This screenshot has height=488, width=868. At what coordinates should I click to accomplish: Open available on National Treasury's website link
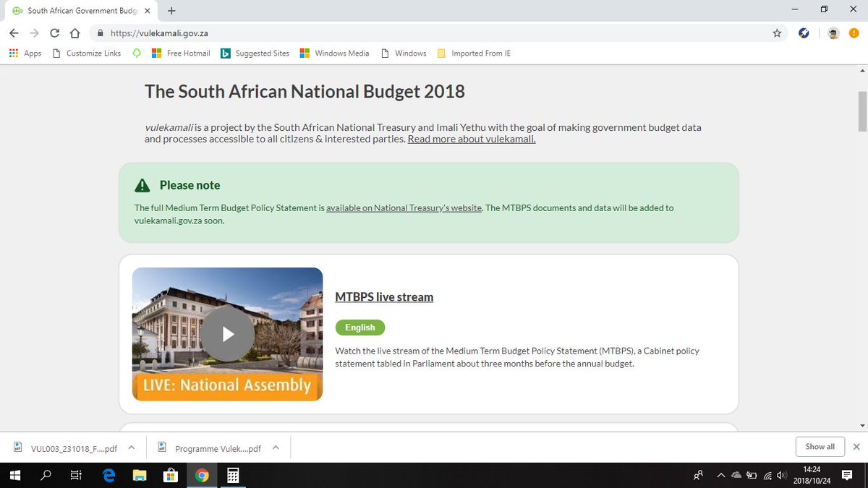tap(404, 207)
